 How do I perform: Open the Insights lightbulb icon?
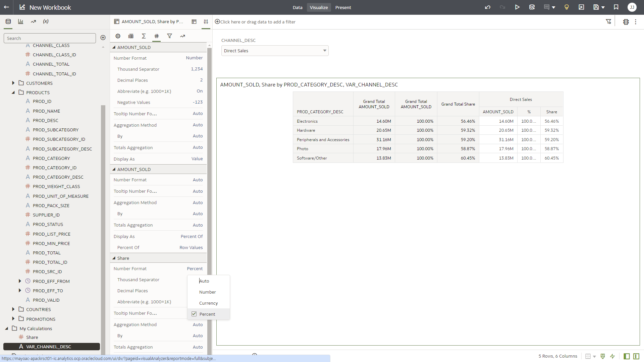click(x=567, y=7)
